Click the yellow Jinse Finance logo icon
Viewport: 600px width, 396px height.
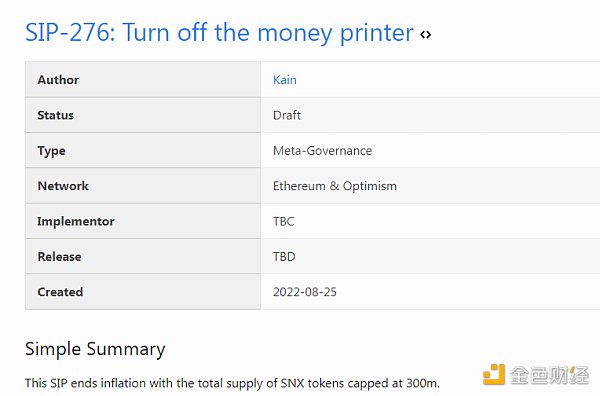point(494,374)
